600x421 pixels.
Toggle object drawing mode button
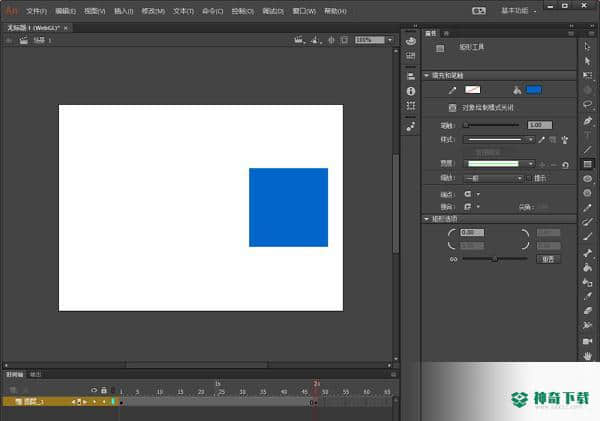point(452,108)
